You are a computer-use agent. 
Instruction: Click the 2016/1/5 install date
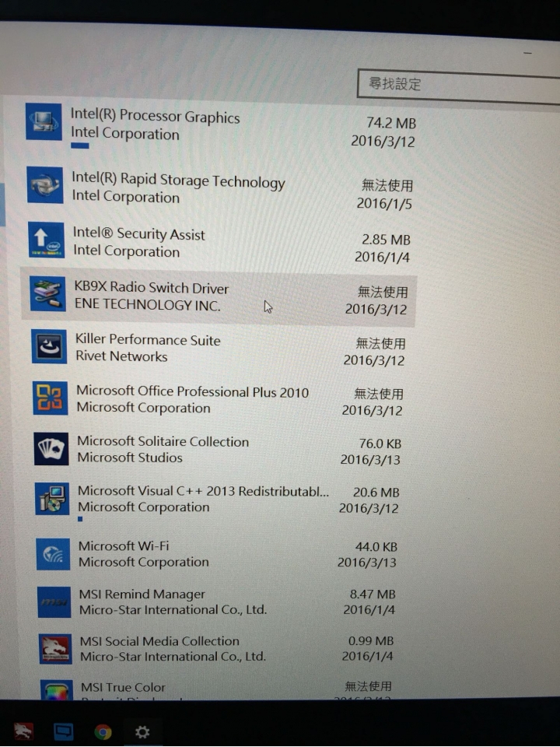384,204
